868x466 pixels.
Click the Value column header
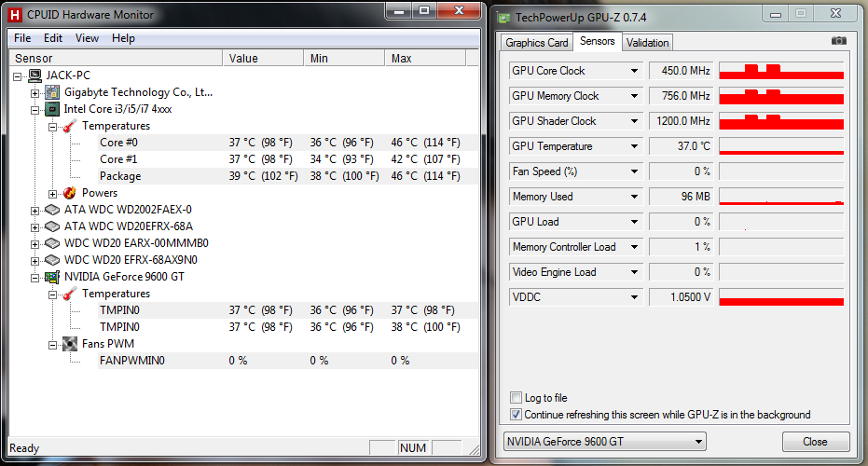(263, 58)
